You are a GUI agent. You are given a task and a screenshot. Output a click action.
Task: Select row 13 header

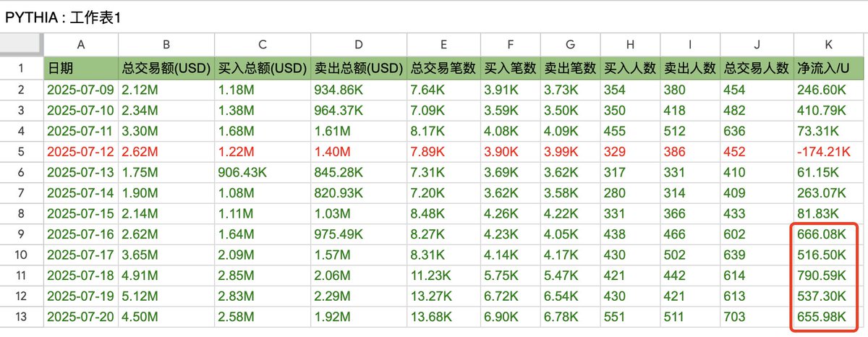coord(22,317)
